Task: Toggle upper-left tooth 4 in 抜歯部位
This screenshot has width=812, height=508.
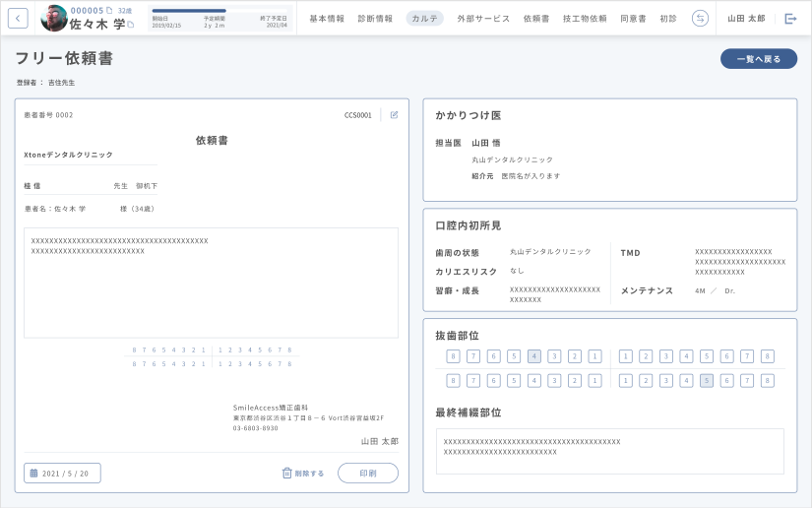Action: (x=533, y=356)
